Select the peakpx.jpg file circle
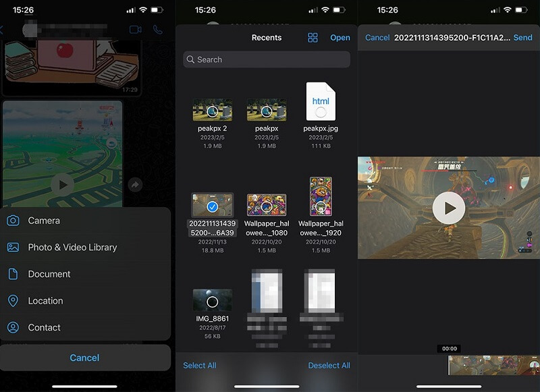This screenshot has width=540, height=392. [321, 112]
